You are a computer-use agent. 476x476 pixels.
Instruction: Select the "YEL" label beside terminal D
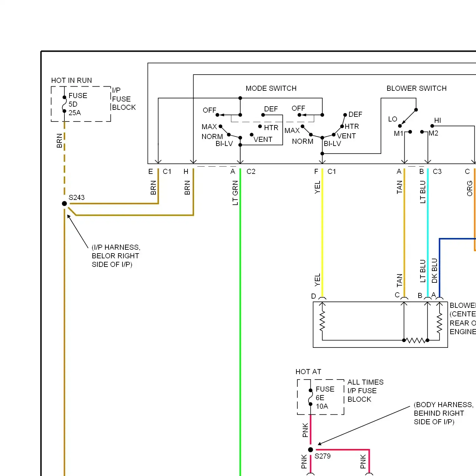coord(317,280)
